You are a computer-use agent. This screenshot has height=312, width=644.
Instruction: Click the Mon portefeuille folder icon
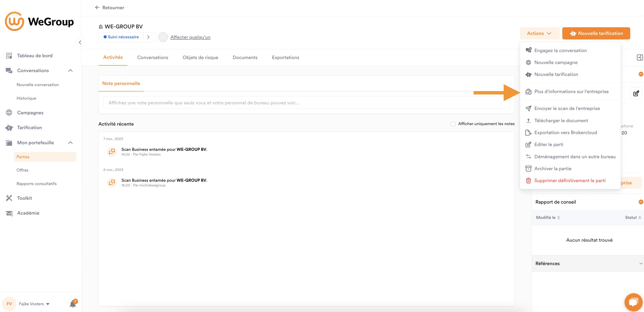click(9, 143)
